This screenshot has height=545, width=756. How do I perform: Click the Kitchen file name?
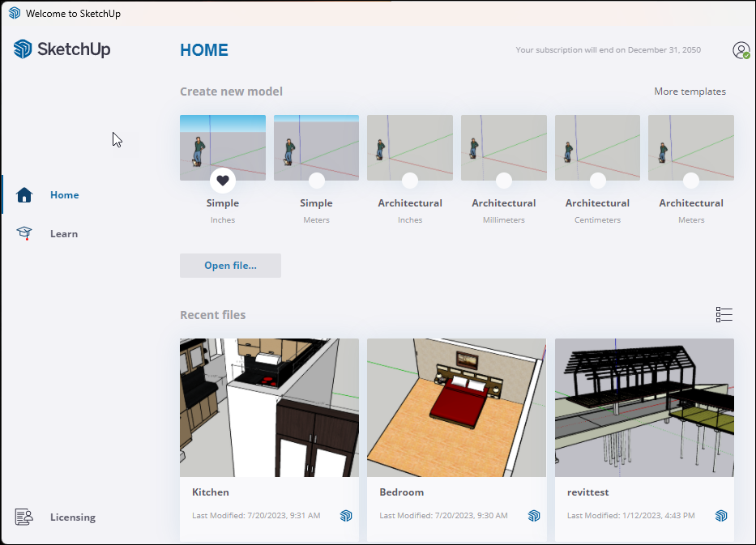(211, 492)
